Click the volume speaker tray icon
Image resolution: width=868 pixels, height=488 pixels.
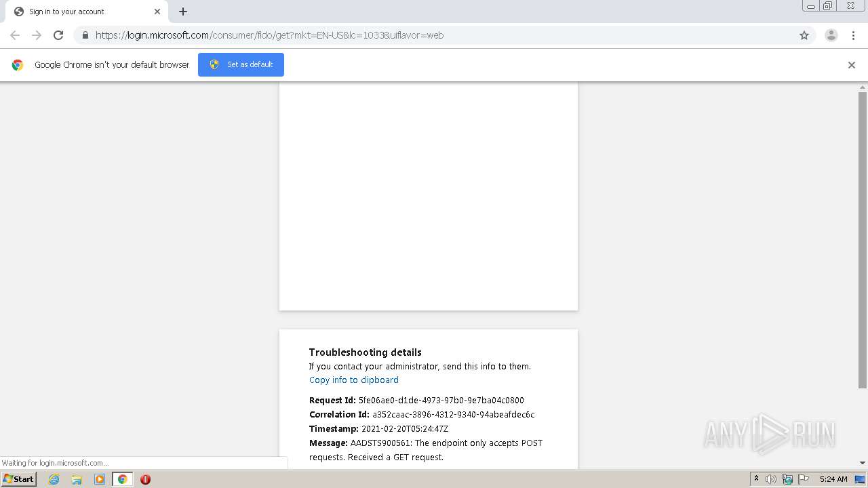(x=771, y=479)
